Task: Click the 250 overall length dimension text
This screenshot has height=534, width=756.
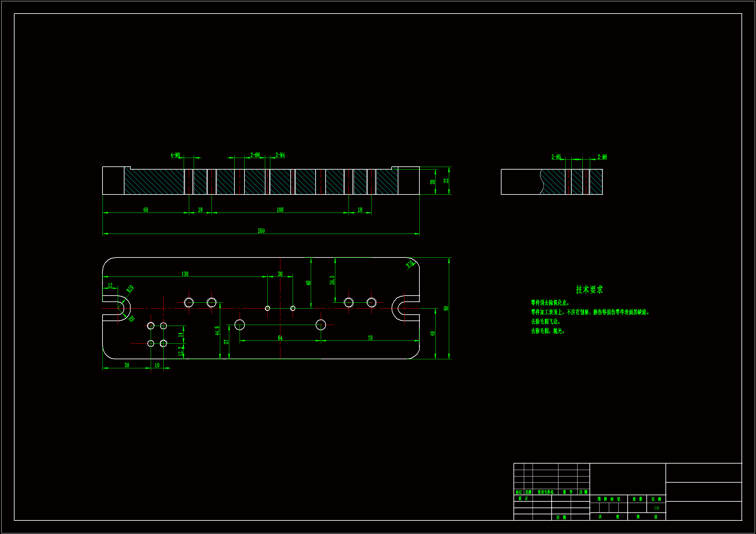Action: point(261,231)
